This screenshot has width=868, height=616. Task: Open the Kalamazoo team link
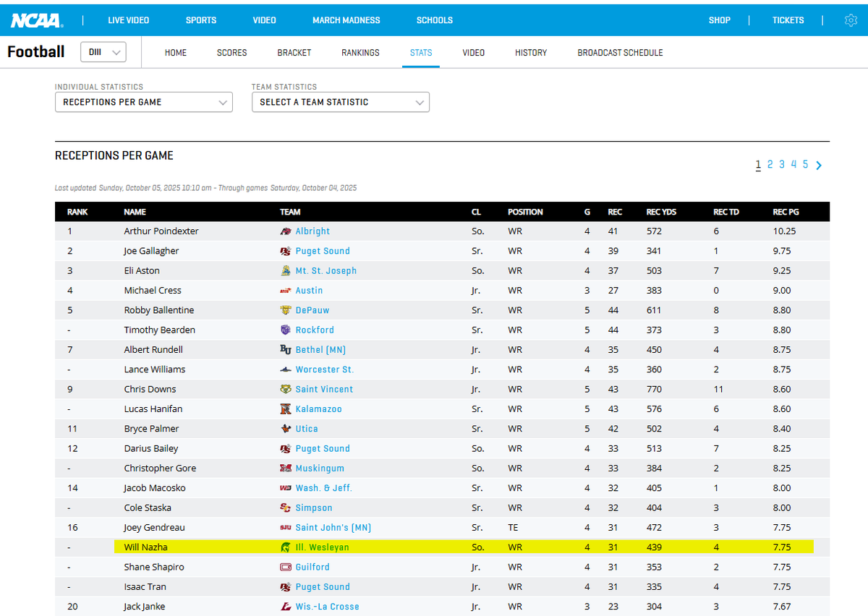[319, 409]
